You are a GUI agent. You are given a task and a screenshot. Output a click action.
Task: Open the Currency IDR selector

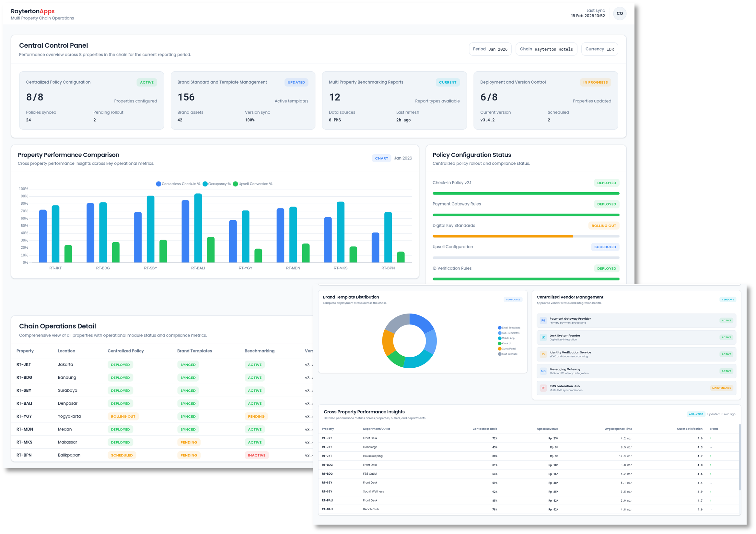599,49
